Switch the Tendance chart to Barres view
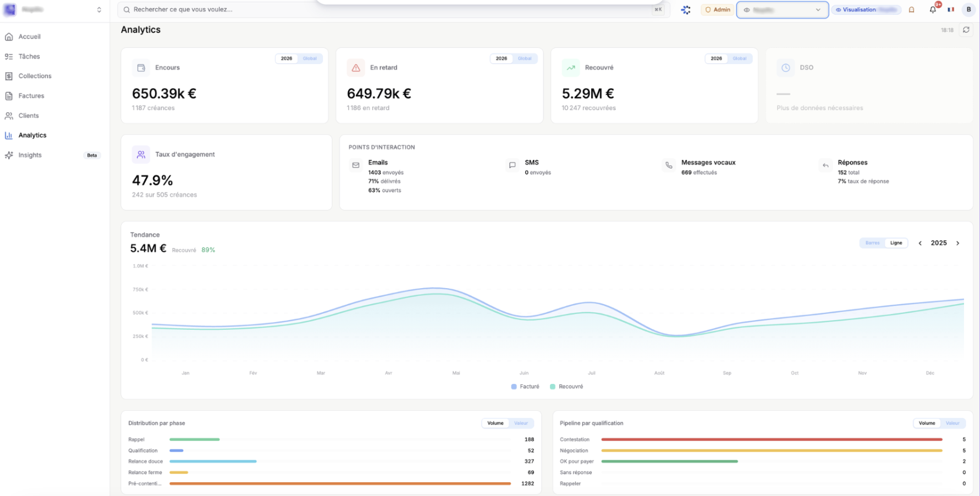 click(872, 243)
